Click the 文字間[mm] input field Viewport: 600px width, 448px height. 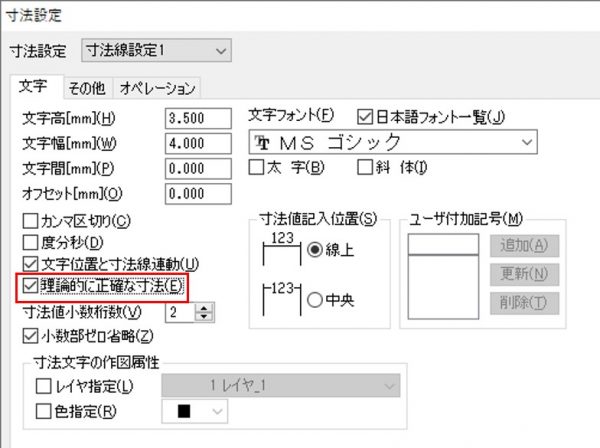[198, 169]
